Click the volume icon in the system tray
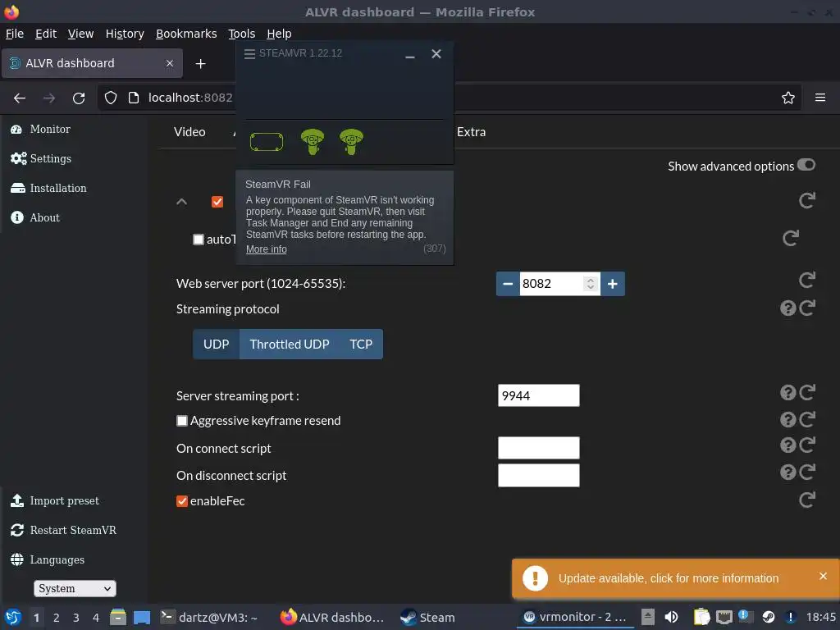This screenshot has width=840, height=630. [671, 618]
